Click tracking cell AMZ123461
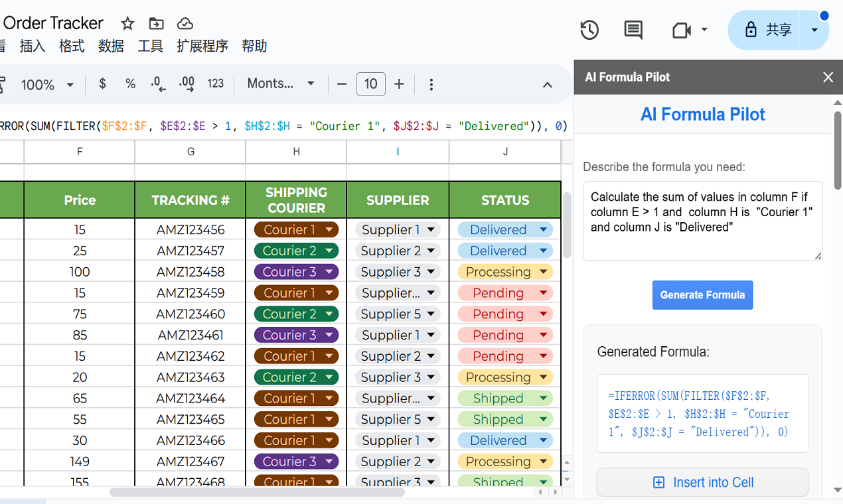Image resolution: width=843 pixels, height=504 pixels. 191,335
